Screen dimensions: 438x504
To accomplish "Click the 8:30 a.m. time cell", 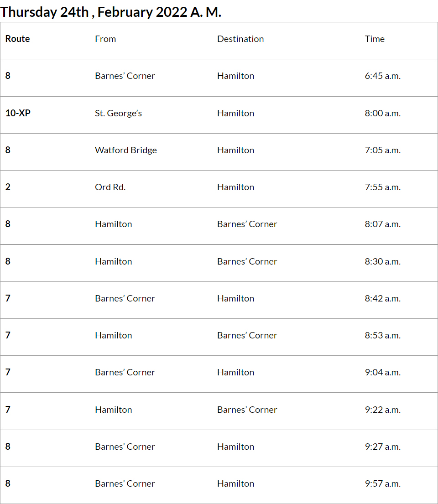I will [x=382, y=261].
